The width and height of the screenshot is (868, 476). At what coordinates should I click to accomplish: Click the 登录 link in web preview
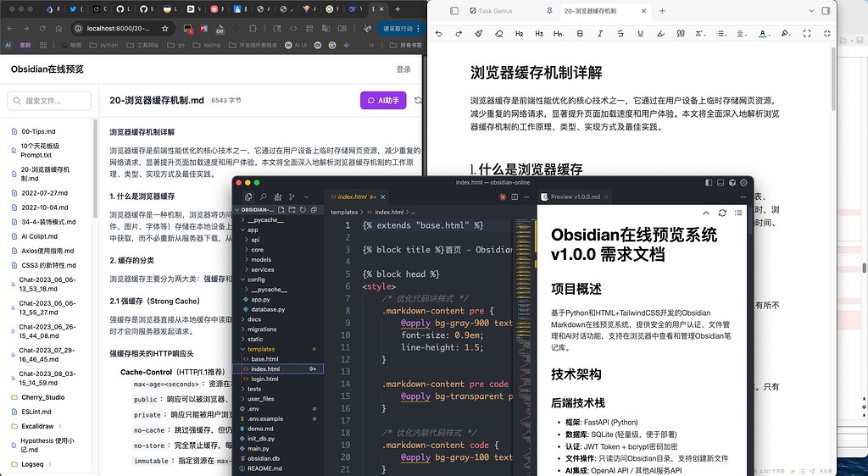[403, 69]
